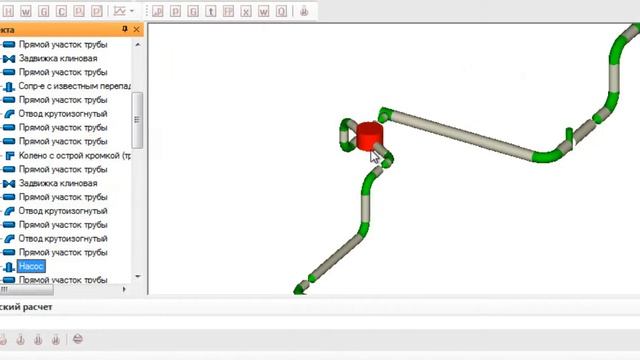Click the icon after separator in bottom toolbar
This screenshot has height=360, width=640.
point(78,339)
